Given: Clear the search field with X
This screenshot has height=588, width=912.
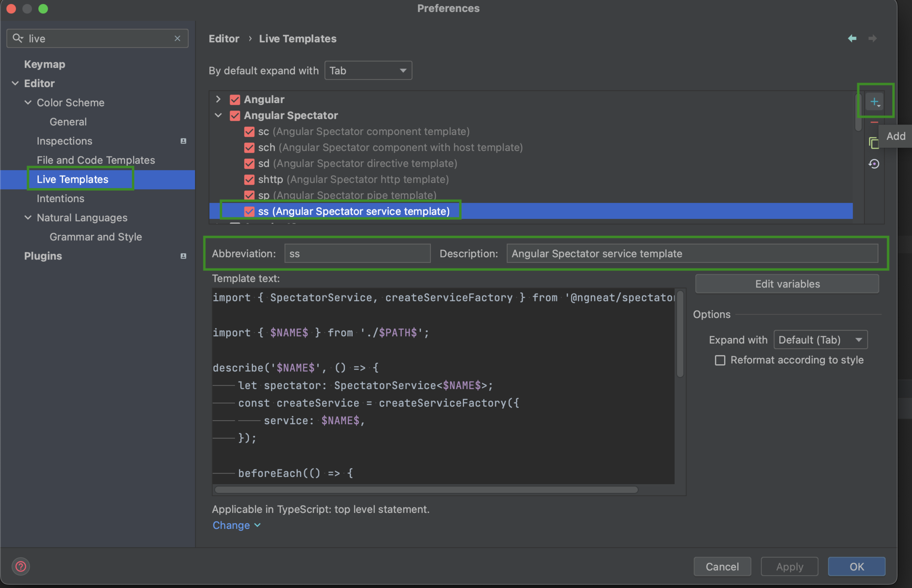Looking at the screenshot, I should coord(177,38).
